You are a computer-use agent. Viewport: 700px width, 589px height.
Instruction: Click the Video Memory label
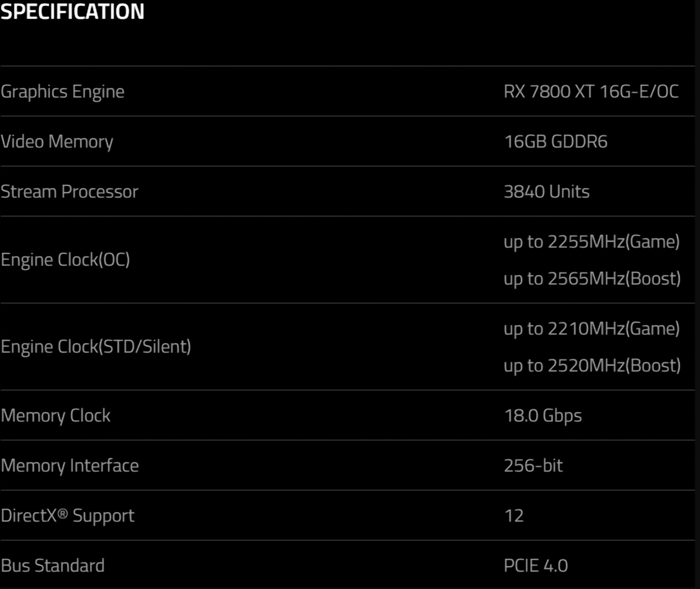pos(57,141)
